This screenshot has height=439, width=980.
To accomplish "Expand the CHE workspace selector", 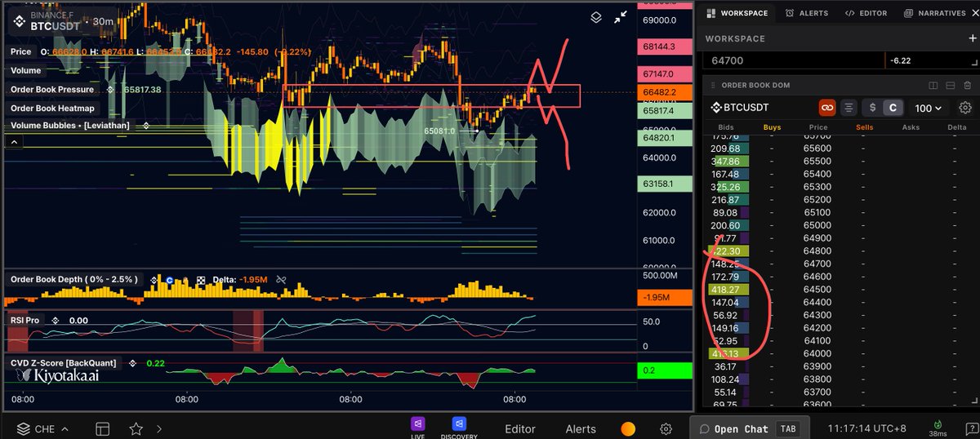I will point(41,428).
